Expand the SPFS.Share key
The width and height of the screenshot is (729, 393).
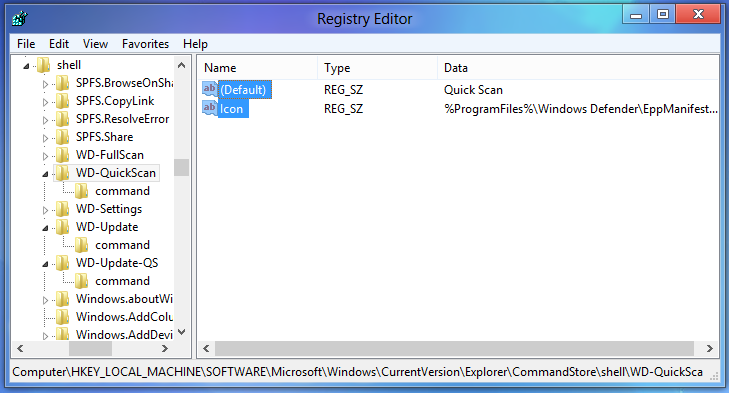pyautogui.click(x=45, y=138)
